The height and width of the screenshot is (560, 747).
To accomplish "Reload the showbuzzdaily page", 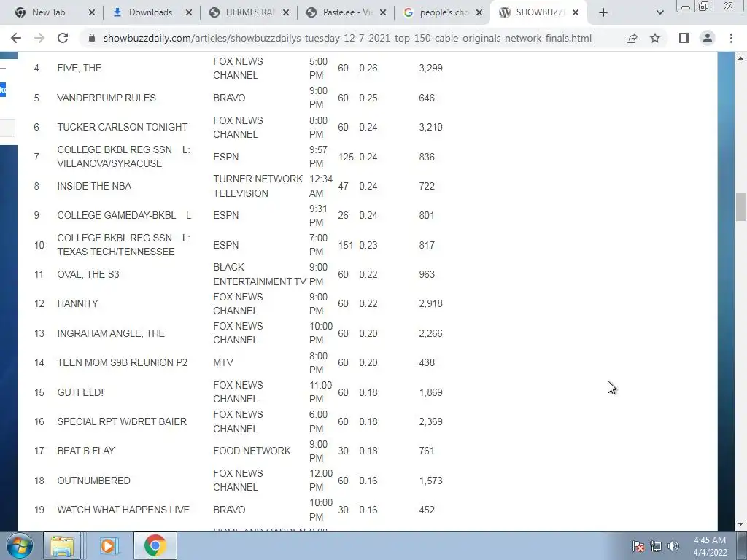I will pyautogui.click(x=63, y=38).
